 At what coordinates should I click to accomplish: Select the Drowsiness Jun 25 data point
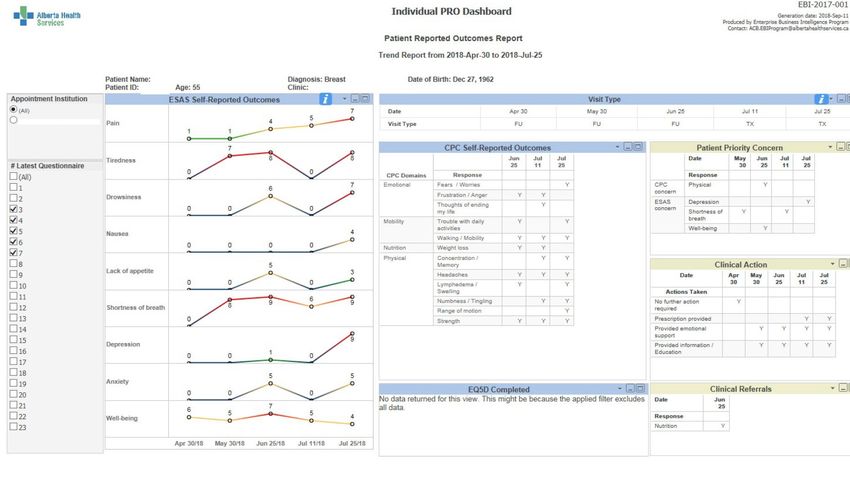pos(271,196)
